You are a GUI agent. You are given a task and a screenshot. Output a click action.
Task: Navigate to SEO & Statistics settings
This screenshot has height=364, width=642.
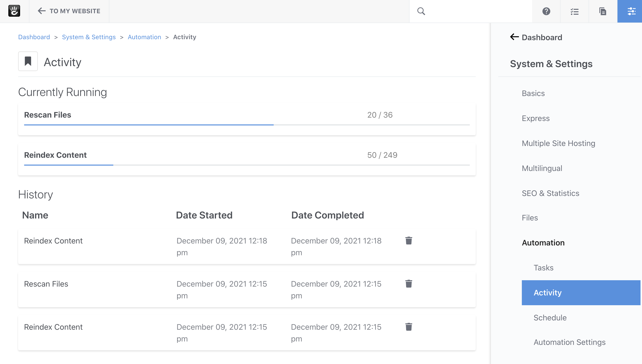(550, 193)
